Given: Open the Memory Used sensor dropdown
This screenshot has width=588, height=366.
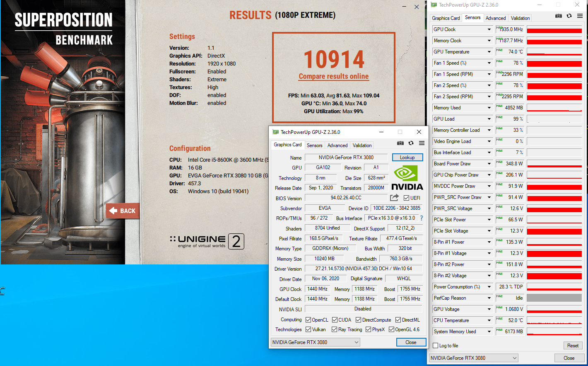Looking at the screenshot, I should pyautogui.click(x=489, y=108).
